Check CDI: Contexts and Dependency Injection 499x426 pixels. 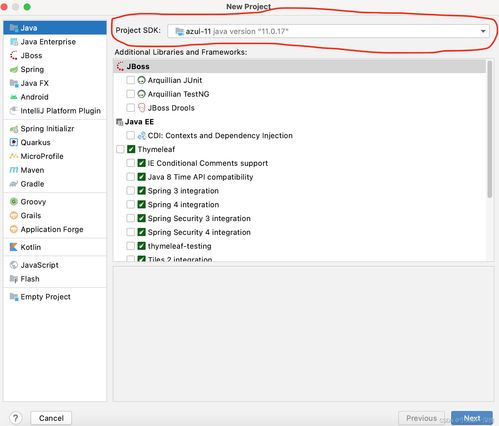coord(130,135)
